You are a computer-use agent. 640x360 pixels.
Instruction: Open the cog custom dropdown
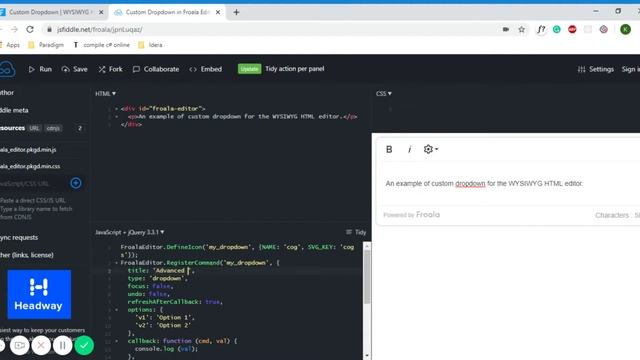click(431, 149)
